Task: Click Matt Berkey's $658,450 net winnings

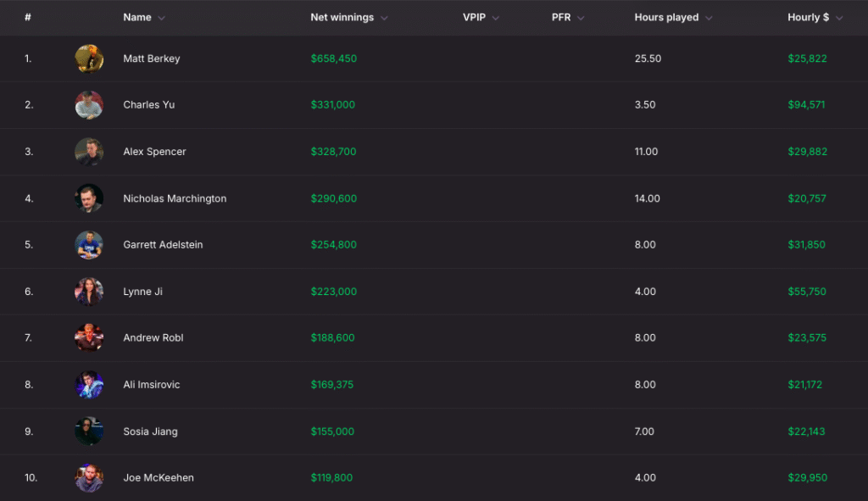Action: pos(334,58)
